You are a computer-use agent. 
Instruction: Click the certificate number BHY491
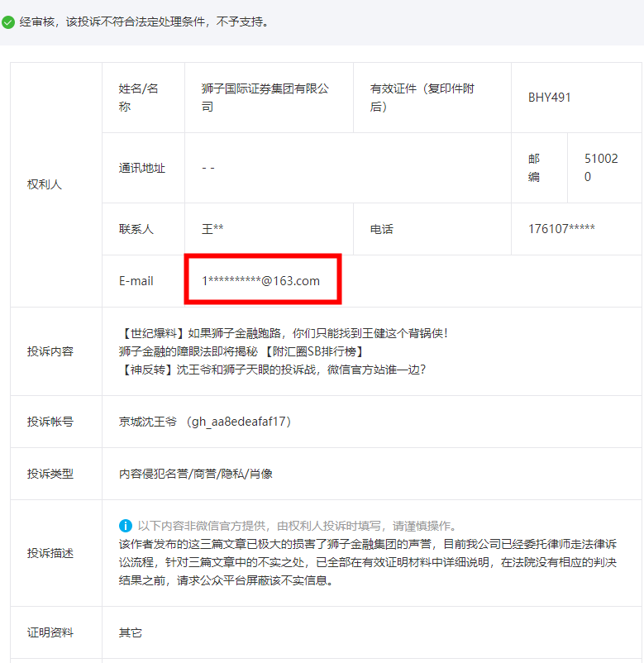click(x=550, y=98)
